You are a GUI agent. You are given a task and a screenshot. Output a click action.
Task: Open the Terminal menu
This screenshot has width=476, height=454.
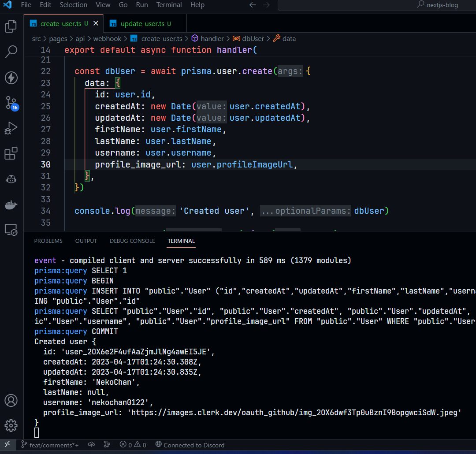(169, 5)
